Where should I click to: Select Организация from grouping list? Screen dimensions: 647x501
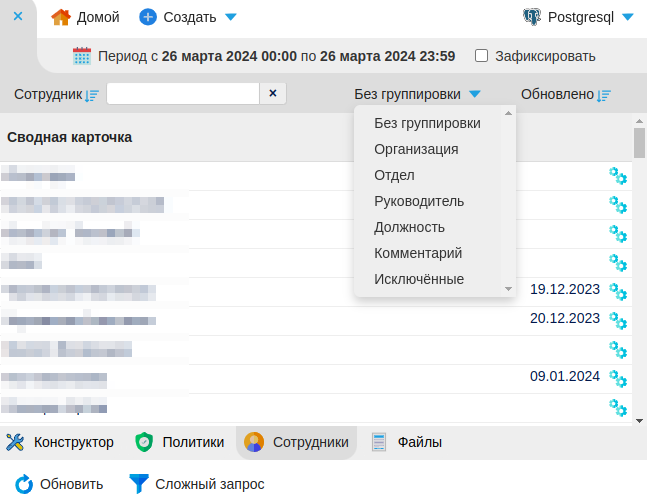tap(416, 149)
